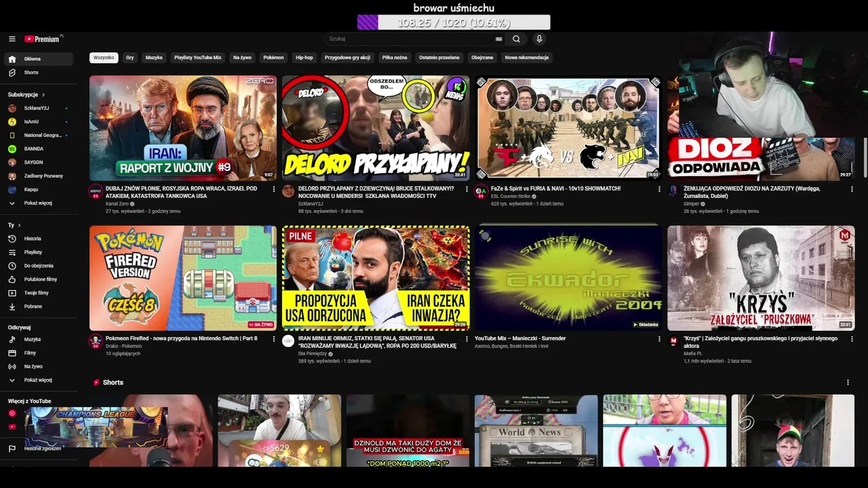The height and width of the screenshot is (488, 868).
Task: Open the Ekwador Manieczki 2004 thumbnail
Action: tap(568, 278)
